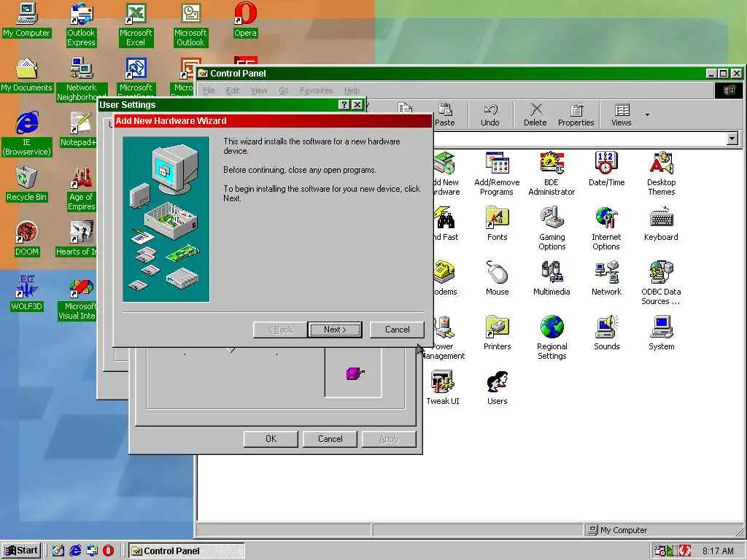Screen dimensions: 747x560
Task: Open the View menu in Control Panel
Action: pos(259,90)
